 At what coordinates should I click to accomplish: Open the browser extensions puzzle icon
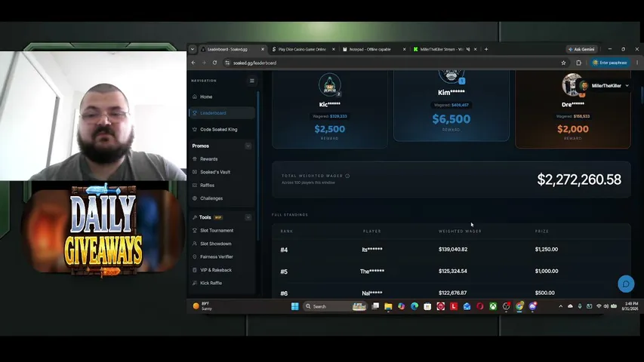click(x=579, y=63)
